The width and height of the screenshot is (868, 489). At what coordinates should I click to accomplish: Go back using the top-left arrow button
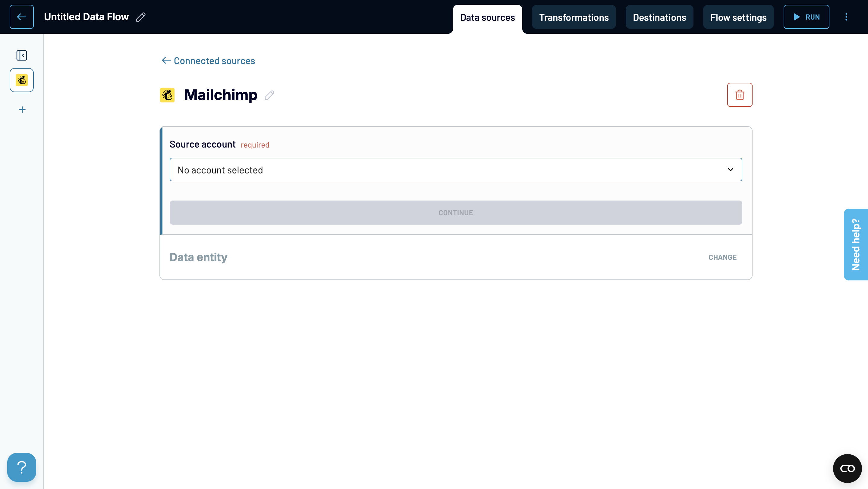click(22, 17)
